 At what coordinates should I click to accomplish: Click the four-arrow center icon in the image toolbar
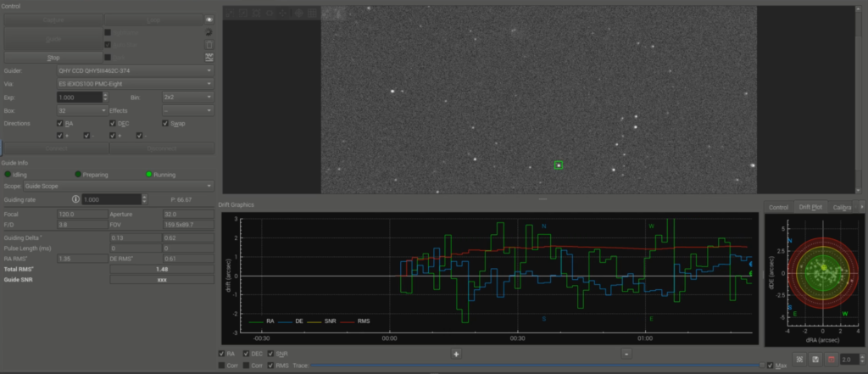pos(283,13)
